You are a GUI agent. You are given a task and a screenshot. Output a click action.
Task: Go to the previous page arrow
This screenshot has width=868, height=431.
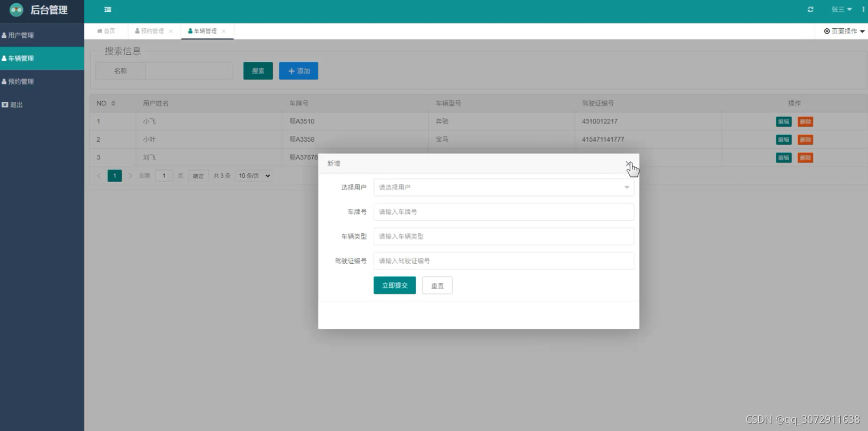click(x=99, y=176)
